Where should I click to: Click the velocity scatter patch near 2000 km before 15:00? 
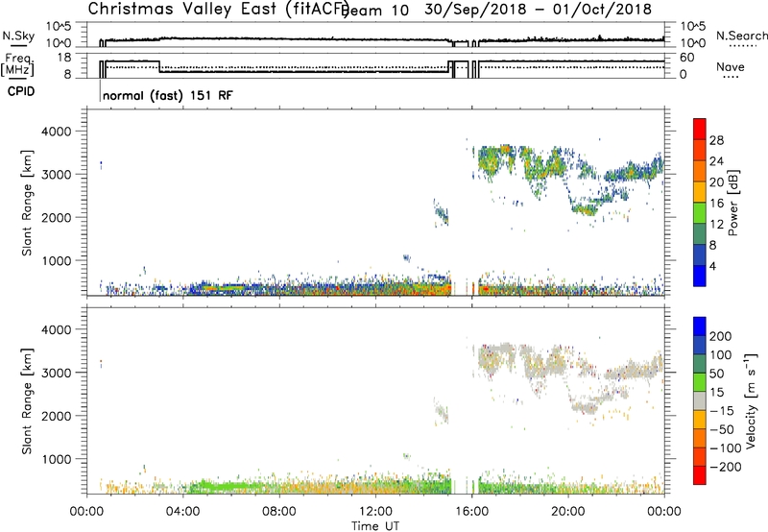coord(442,412)
